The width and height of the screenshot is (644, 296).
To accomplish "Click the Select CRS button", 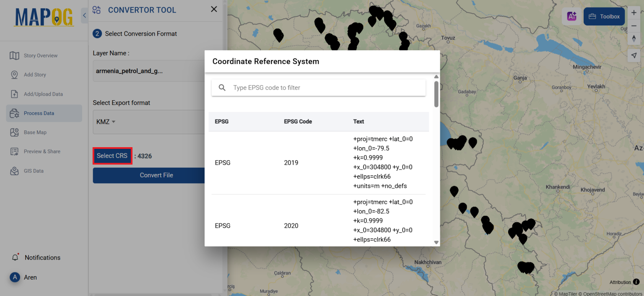I will (112, 156).
